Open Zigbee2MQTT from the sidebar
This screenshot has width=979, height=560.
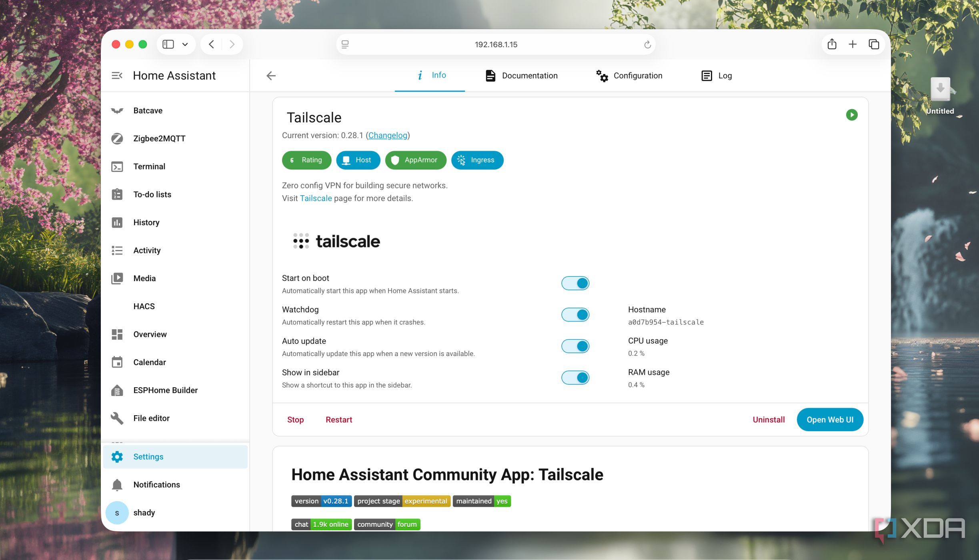pos(175,139)
